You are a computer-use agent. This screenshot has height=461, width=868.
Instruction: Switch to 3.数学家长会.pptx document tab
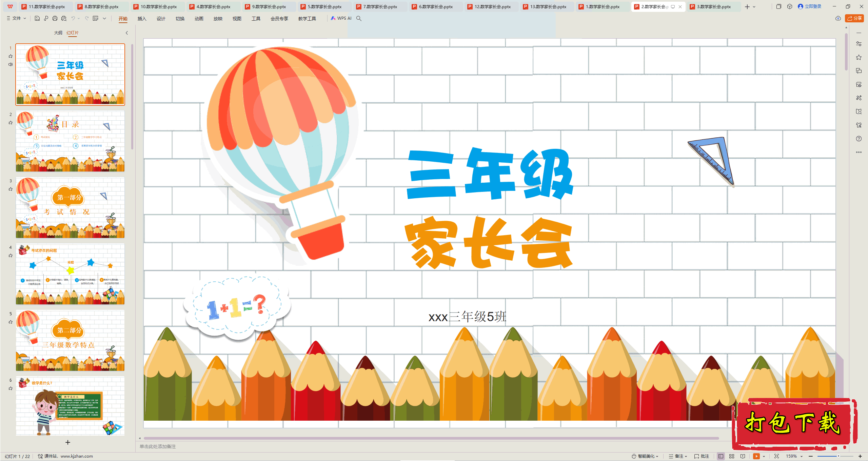click(x=714, y=6)
